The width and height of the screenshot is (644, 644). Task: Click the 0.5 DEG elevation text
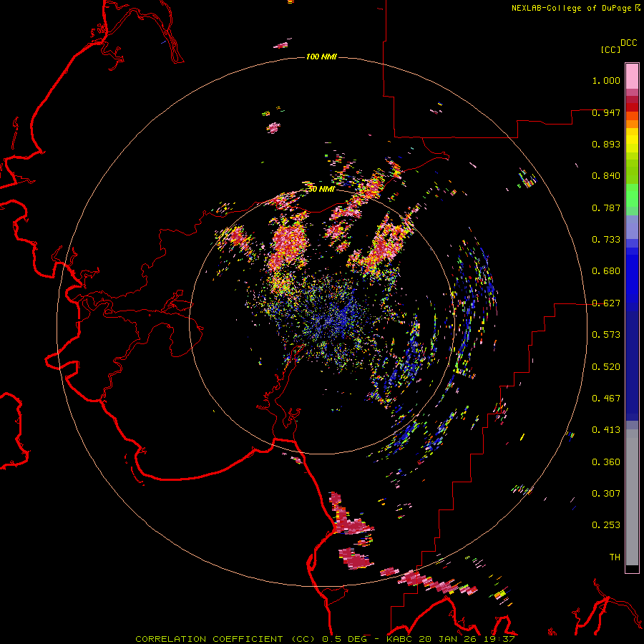click(345, 639)
